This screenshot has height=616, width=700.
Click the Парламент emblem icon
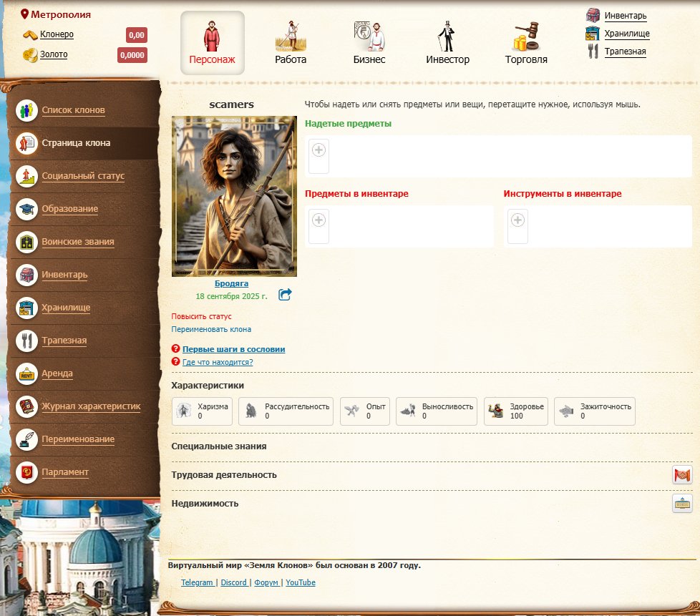pyautogui.click(x=26, y=472)
